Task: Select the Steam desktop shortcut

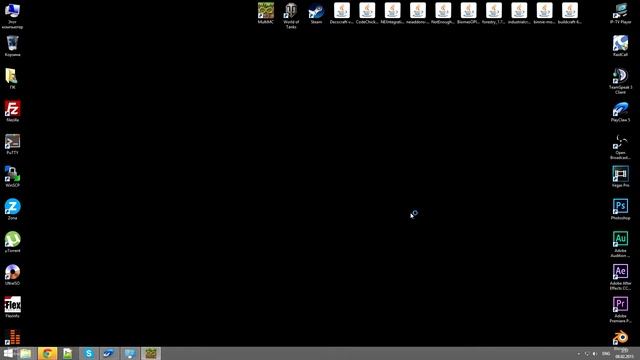Action: 316,13
